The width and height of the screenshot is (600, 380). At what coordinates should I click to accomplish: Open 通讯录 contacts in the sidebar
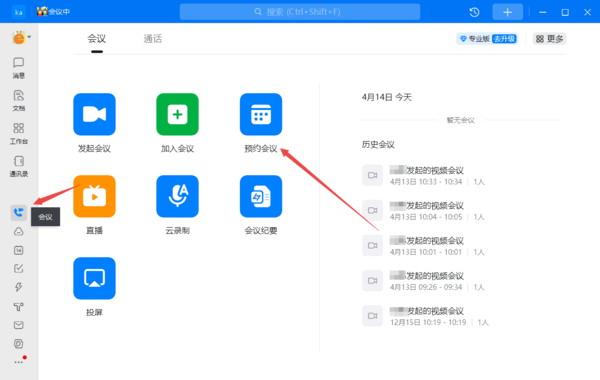(18, 166)
